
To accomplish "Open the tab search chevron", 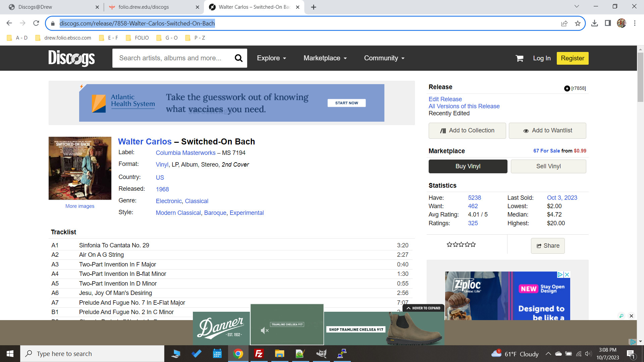I will pyautogui.click(x=577, y=6).
